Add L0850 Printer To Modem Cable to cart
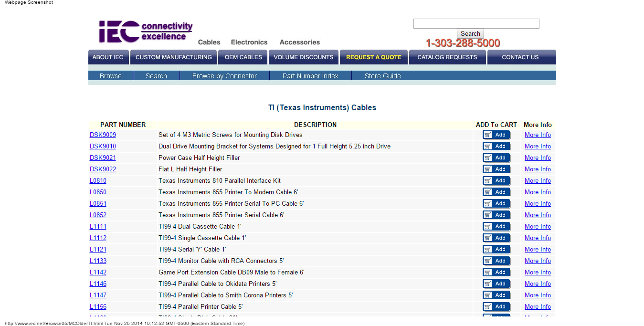644x326 pixels. 496,192
